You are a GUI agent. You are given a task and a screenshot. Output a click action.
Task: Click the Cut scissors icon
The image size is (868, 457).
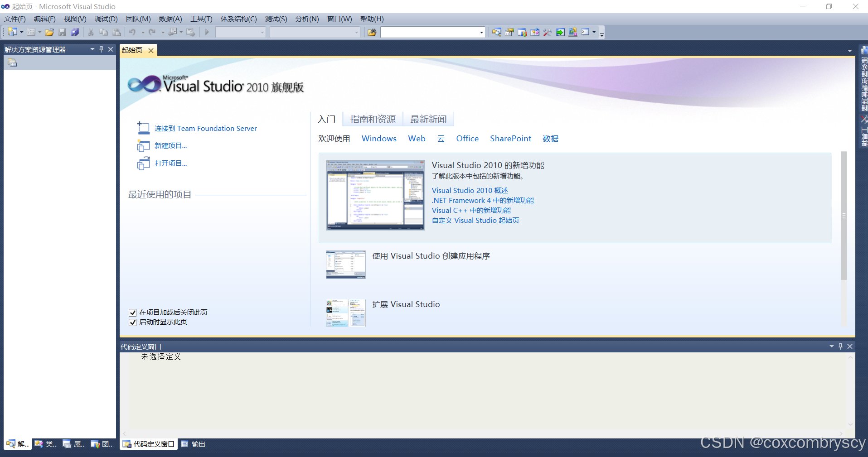(x=91, y=32)
